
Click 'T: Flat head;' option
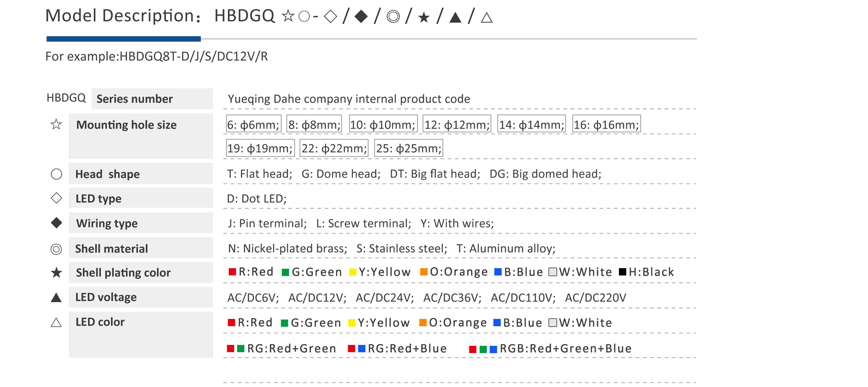pyautogui.click(x=260, y=174)
